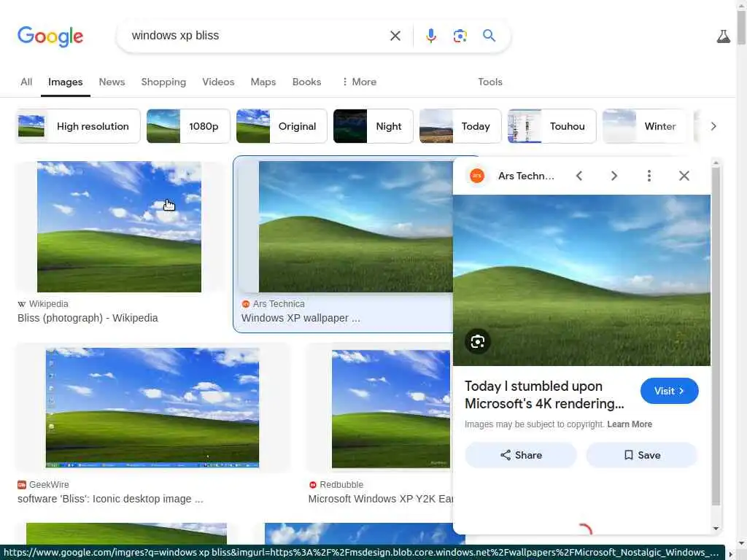Image resolution: width=747 pixels, height=560 pixels.
Task: Click Ars Technica source label under thumbnail
Action: 279,304
